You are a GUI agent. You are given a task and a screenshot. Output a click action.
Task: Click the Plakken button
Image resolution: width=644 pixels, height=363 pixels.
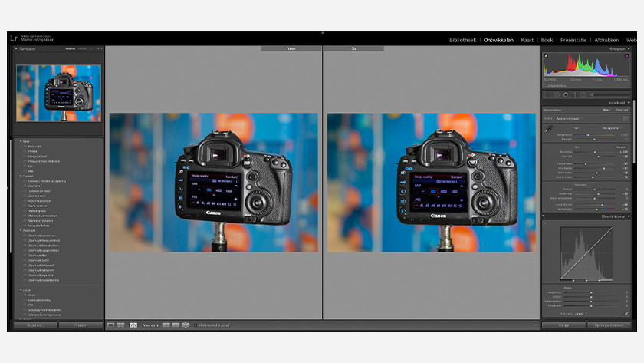point(81,325)
